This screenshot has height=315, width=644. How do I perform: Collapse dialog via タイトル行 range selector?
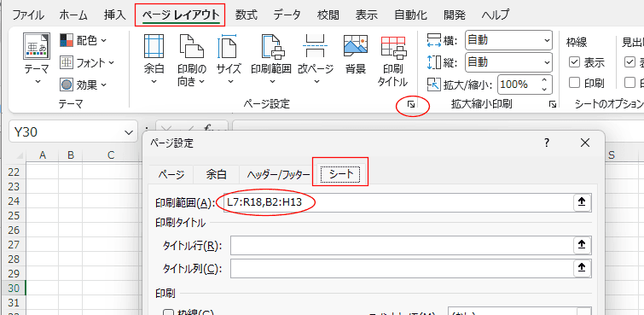click(582, 246)
